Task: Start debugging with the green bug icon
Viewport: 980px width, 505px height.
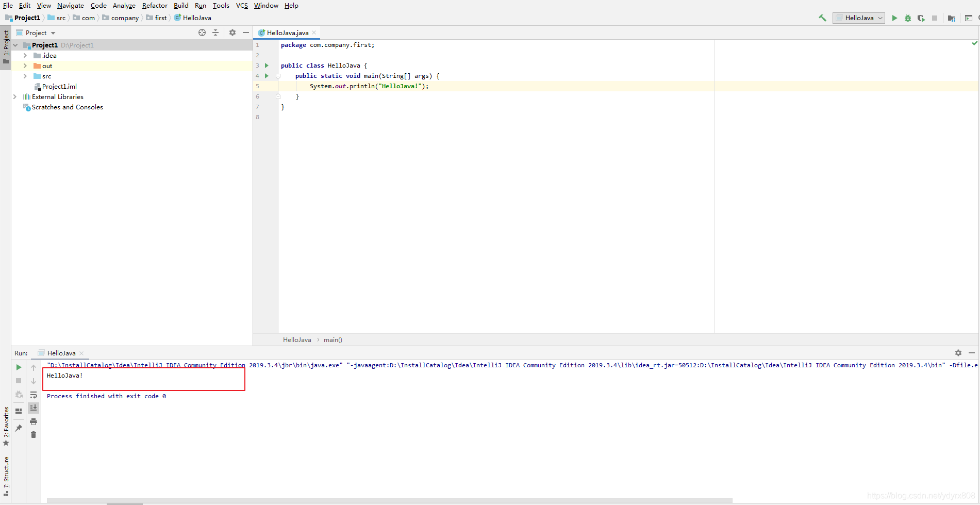Action: point(908,18)
